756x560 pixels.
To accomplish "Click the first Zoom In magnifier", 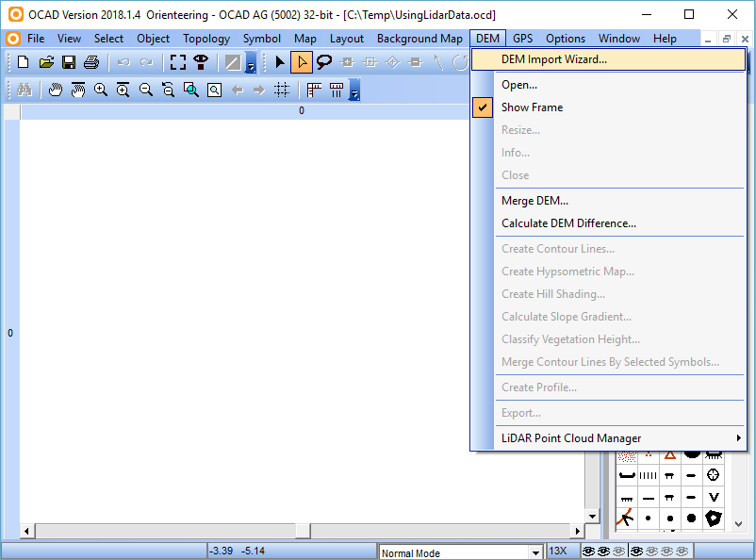I will tap(100, 90).
